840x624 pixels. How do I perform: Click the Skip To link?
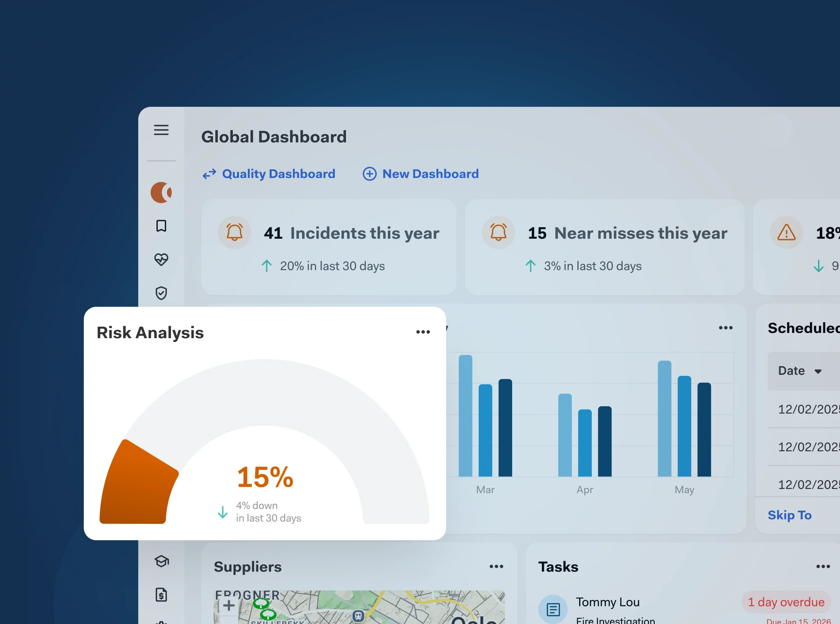[789, 515]
